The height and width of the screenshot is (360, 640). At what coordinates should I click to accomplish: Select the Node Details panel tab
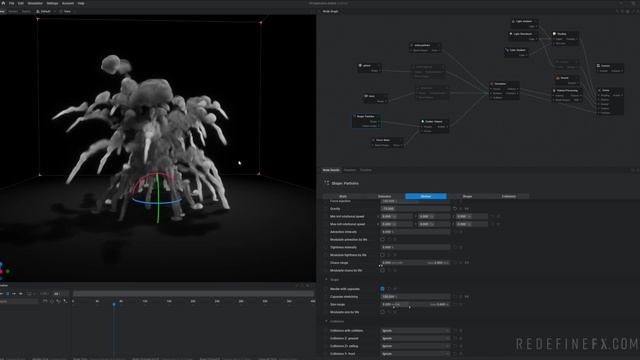(331, 170)
